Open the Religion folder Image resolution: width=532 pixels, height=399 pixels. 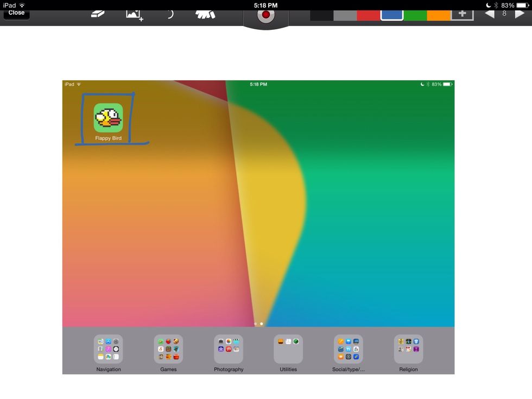[408, 349]
